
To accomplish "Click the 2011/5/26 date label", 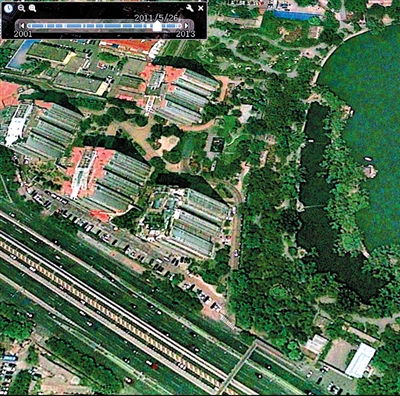I will 156,18.
